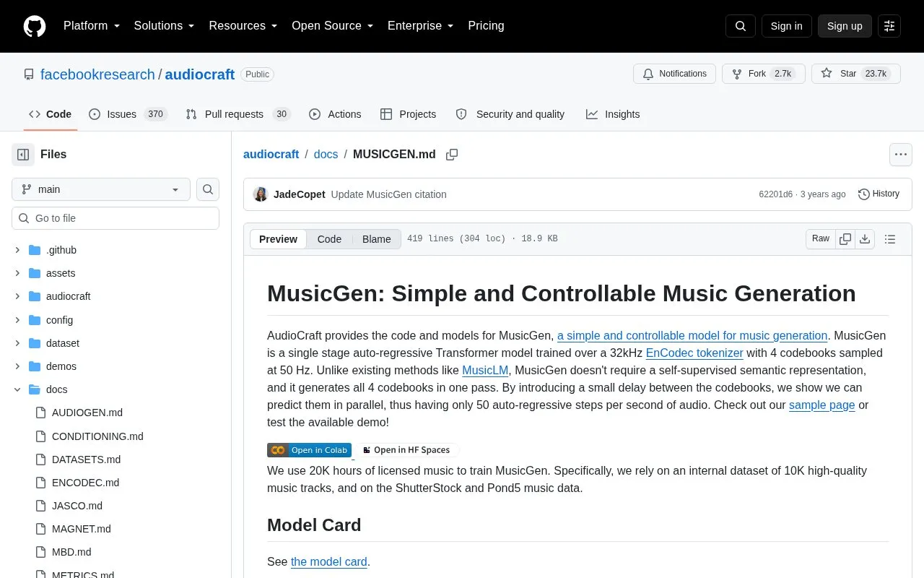924x578 pixels.
Task: Click the GitHub logo home icon
Action: click(x=35, y=26)
